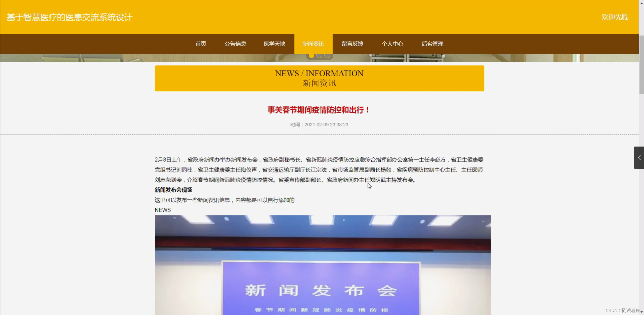The width and height of the screenshot is (644, 315).
Task: Click the site title 基于智慧医疗的医患交流系统设计
Action: pyautogui.click(x=69, y=17)
